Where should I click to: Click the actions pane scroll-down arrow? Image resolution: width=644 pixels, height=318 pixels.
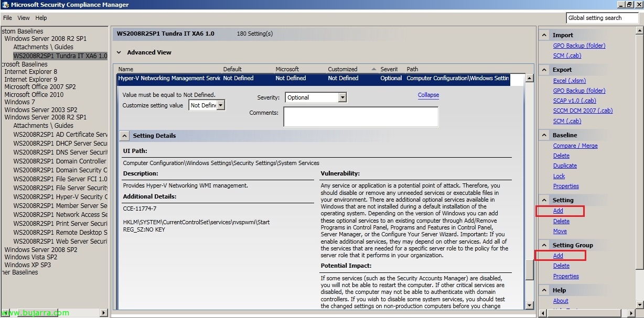640,304
